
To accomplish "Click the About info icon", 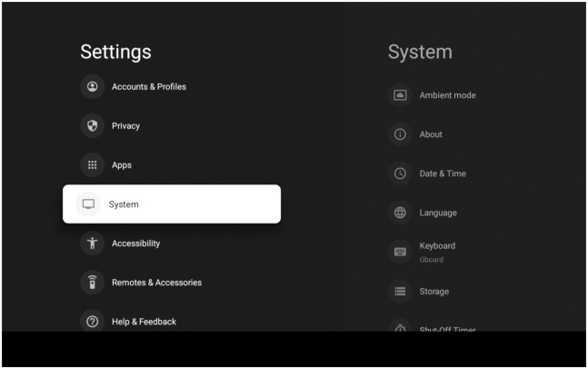I will tap(399, 135).
